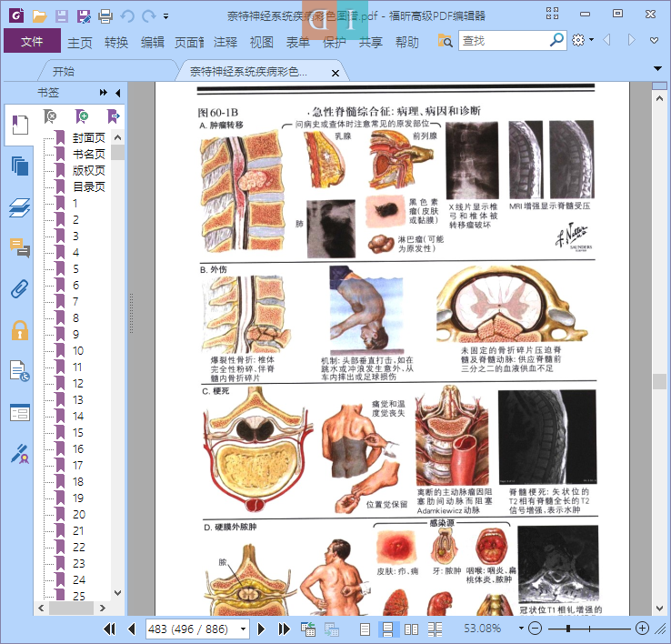Click the zoom slider handle
Screen dimensions: 671x644
pos(568,629)
